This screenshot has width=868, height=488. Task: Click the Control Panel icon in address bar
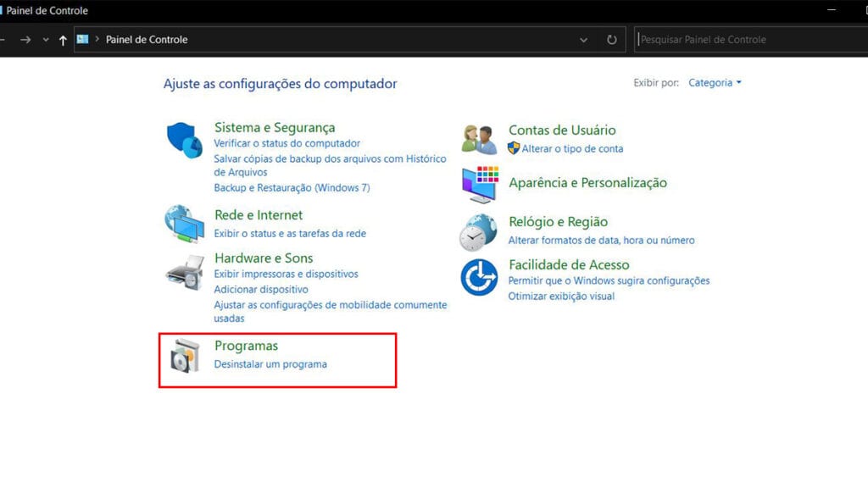[x=82, y=39]
